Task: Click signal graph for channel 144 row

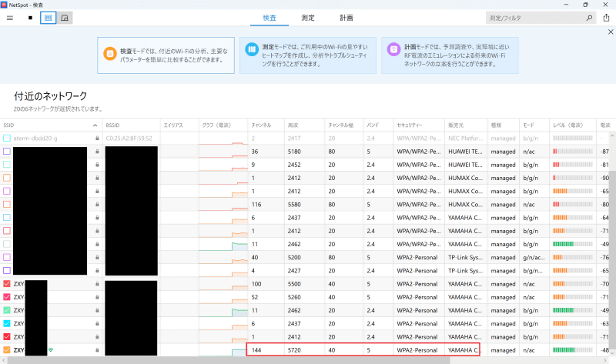Action: (223, 350)
